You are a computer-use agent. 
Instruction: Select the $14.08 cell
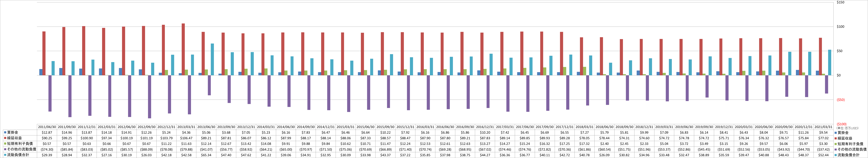point(266,144)
